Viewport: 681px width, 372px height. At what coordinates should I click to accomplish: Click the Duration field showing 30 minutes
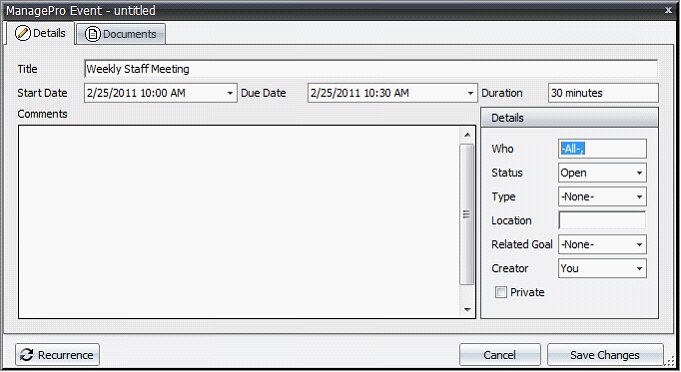point(603,93)
